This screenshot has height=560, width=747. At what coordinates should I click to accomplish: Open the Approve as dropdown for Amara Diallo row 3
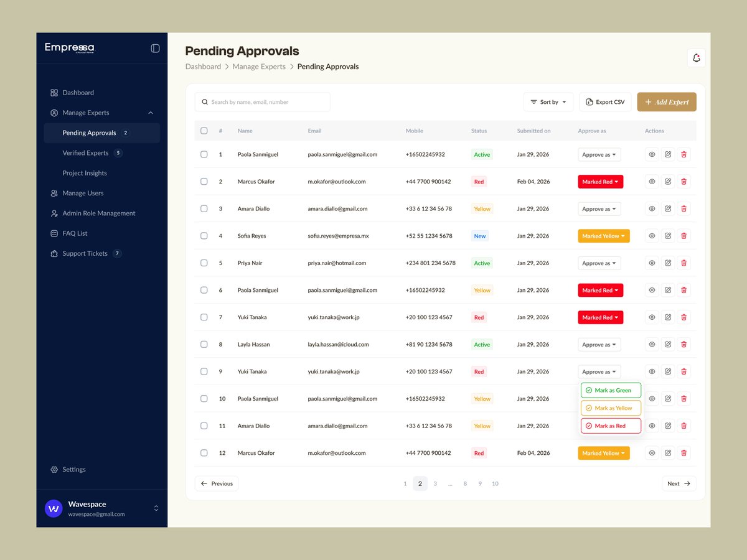tap(599, 208)
